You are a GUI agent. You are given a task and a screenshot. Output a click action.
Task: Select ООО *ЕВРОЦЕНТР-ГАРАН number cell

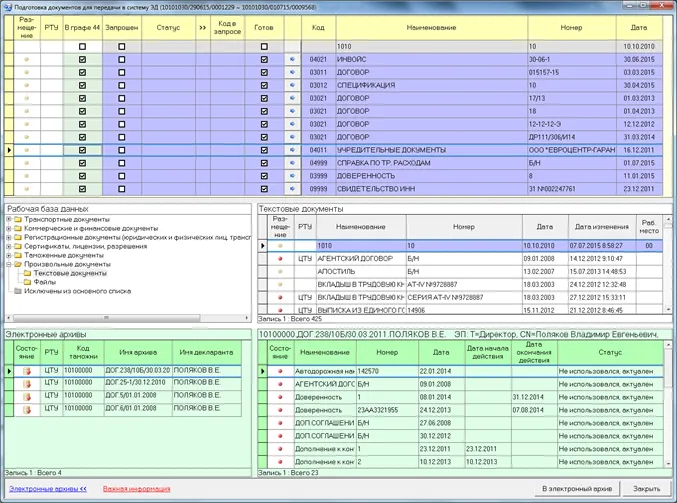[x=572, y=150]
